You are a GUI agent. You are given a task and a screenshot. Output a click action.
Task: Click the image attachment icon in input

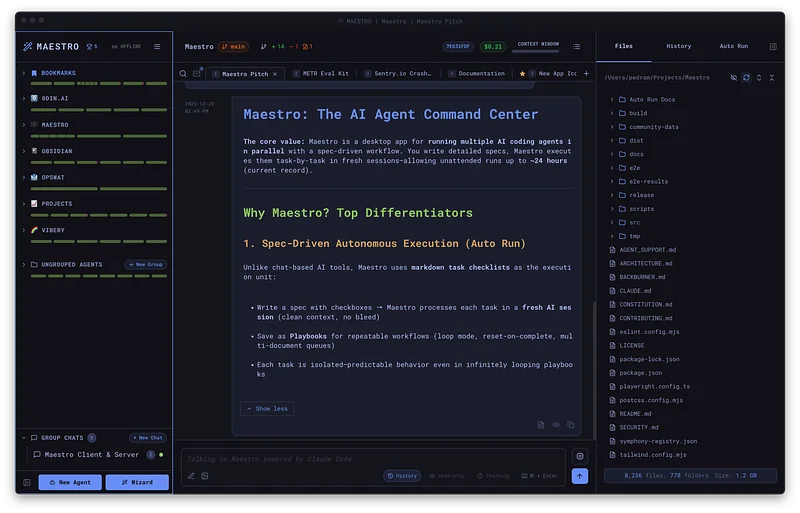click(204, 476)
